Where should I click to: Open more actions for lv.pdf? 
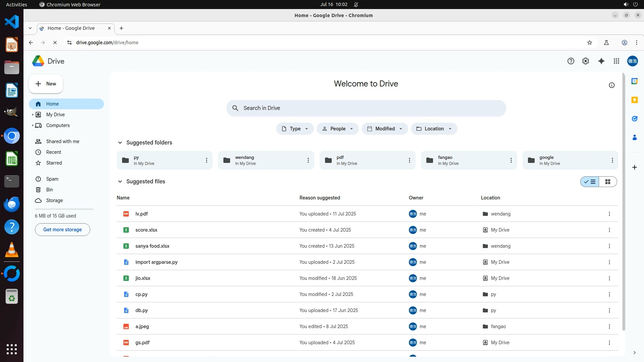click(x=609, y=214)
